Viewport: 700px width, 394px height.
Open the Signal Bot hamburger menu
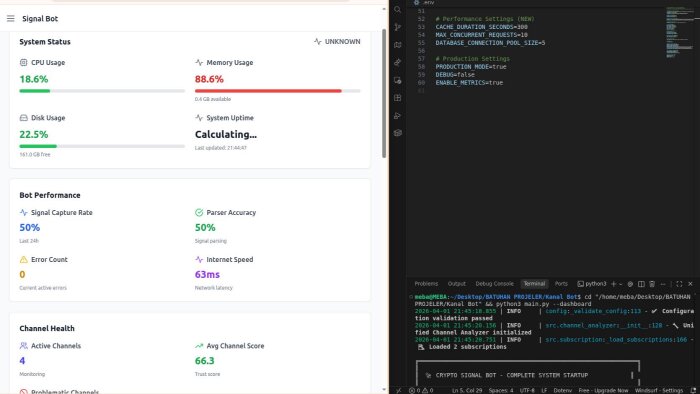coord(11,18)
